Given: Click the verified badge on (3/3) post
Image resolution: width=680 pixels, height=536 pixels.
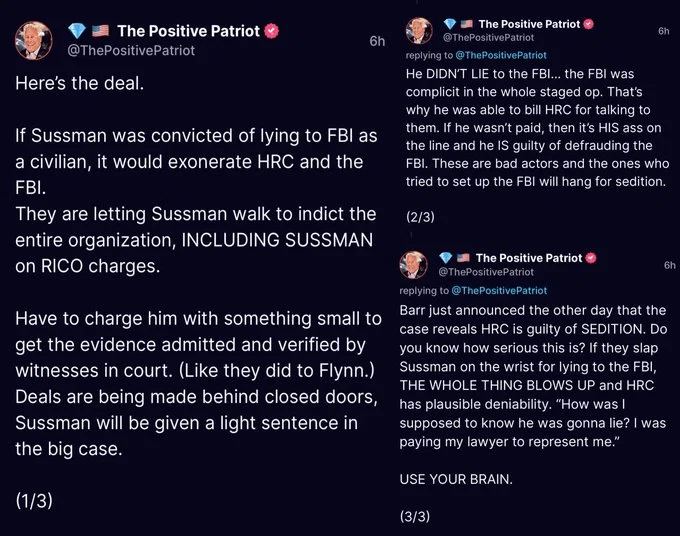Looking at the screenshot, I should tap(591, 258).
